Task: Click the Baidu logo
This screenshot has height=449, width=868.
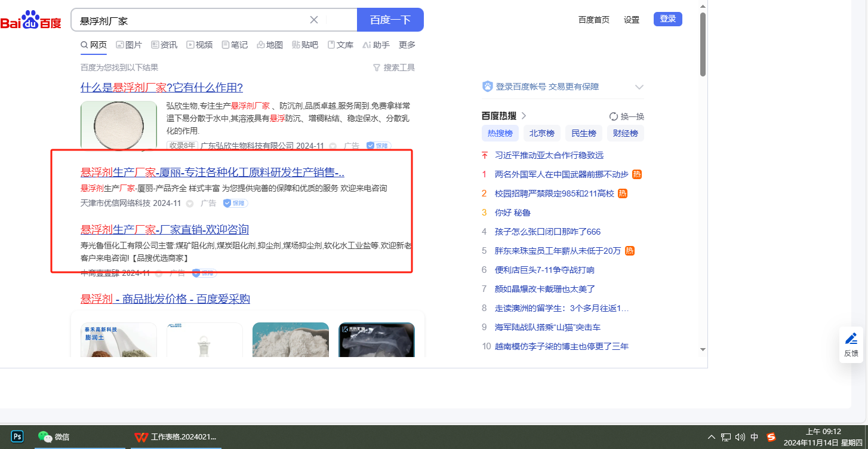Action: coord(30,20)
